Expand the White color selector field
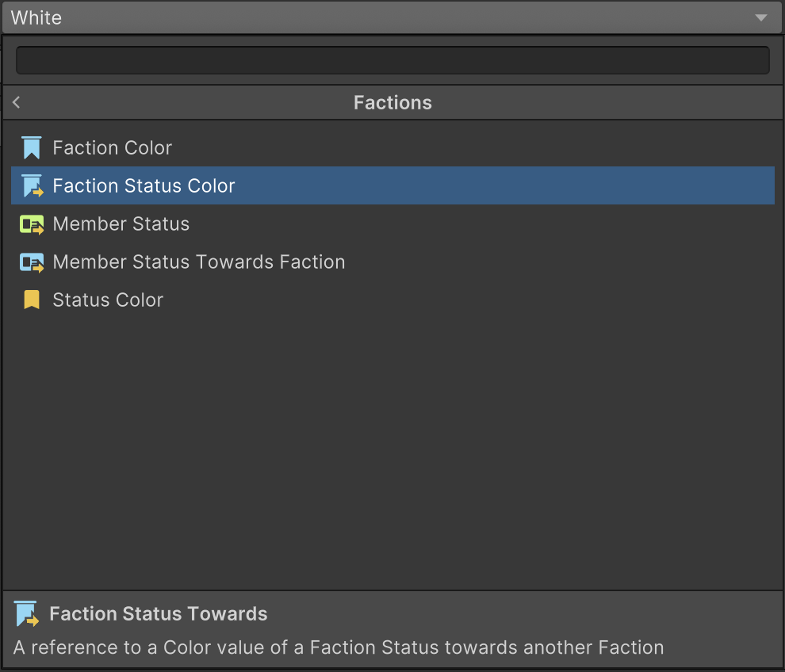Viewport: 785px width, 672px height. [392, 17]
